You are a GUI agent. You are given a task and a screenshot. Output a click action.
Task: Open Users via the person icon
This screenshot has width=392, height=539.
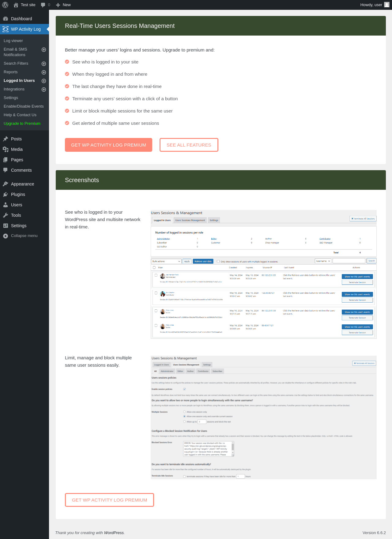[6, 205]
